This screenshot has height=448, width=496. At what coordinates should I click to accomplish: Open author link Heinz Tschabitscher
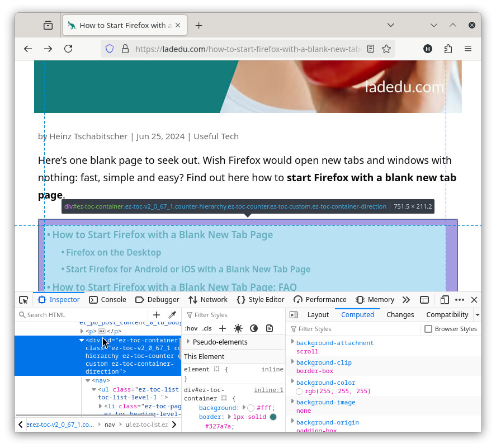pos(88,136)
